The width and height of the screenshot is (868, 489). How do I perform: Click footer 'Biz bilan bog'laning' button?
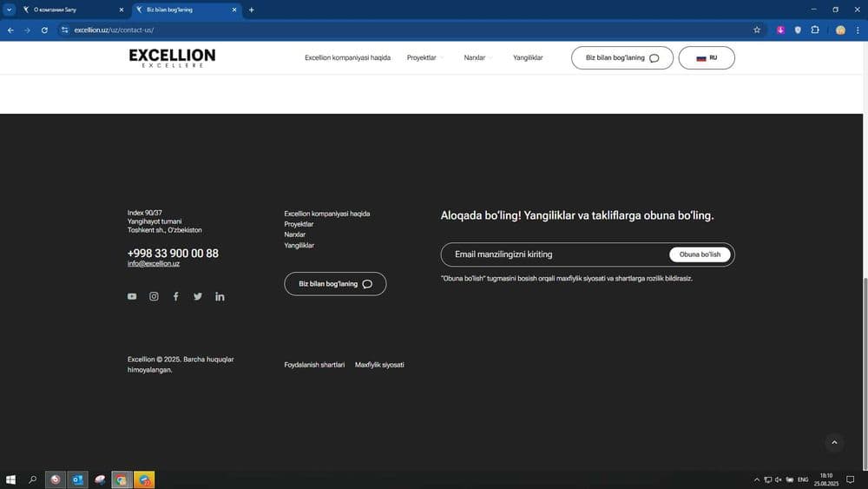point(335,283)
